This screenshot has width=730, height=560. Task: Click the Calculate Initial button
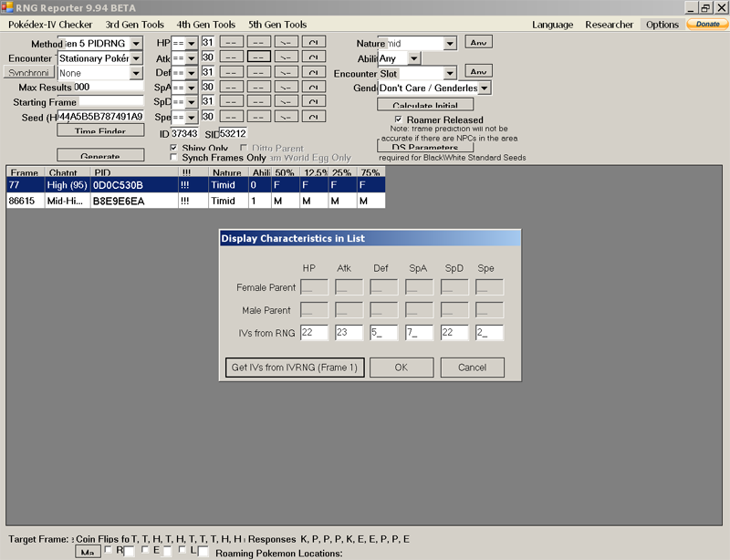point(425,104)
